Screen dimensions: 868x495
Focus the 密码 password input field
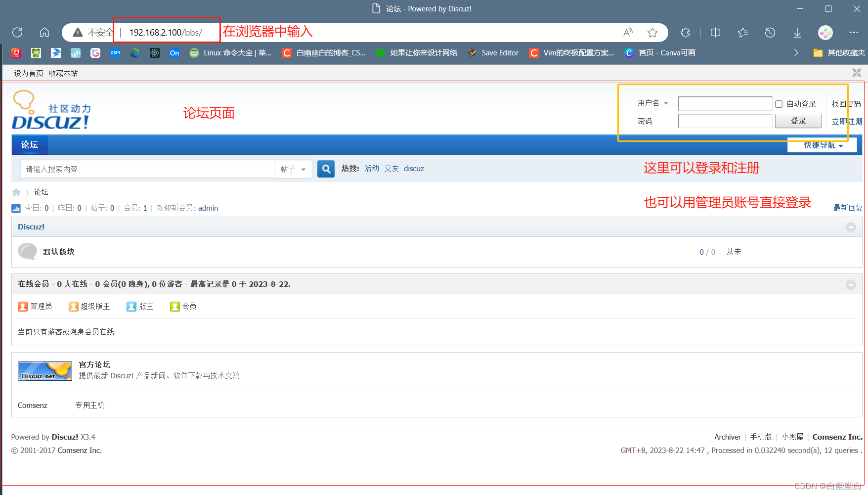click(x=725, y=121)
